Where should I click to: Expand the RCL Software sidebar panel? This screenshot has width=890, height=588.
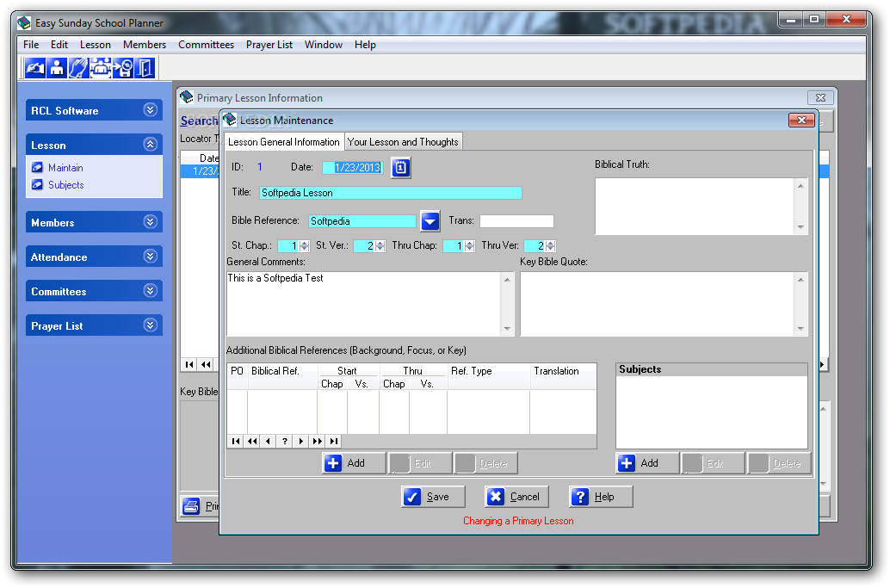(x=150, y=110)
